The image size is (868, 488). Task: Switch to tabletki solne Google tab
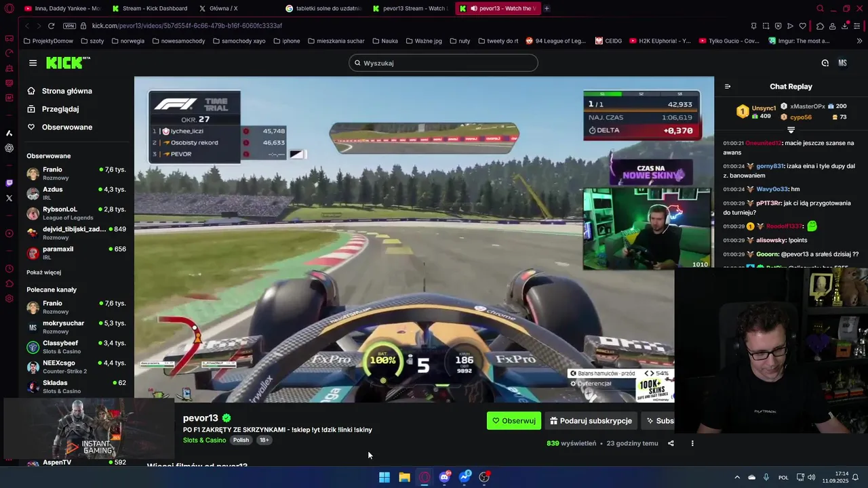pos(324,8)
